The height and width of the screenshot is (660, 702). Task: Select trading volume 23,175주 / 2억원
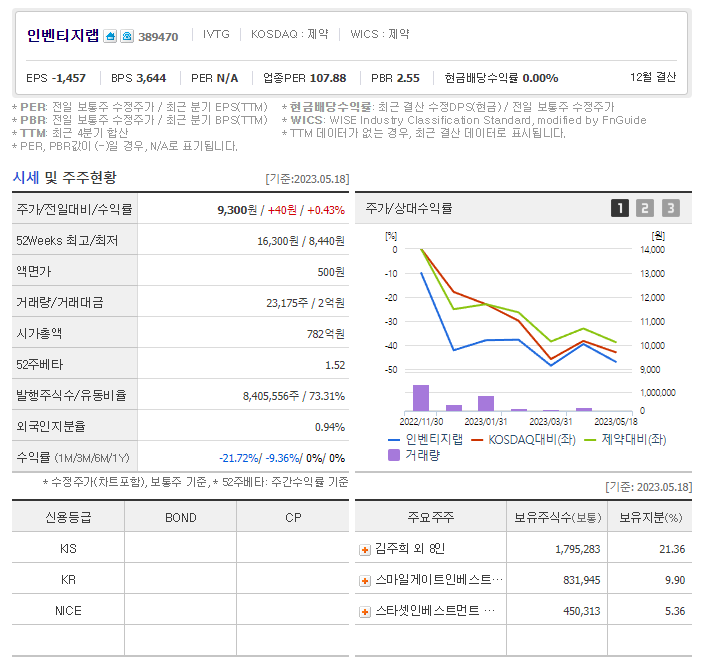coord(306,303)
